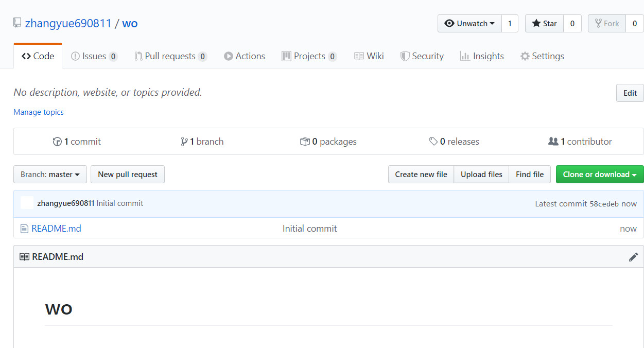
Task: Open the Projects tab
Action: click(309, 56)
